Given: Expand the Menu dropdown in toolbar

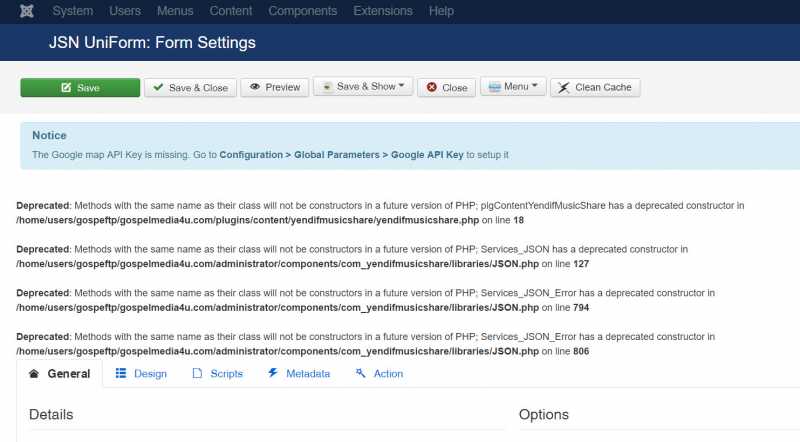Looking at the screenshot, I should (x=514, y=87).
